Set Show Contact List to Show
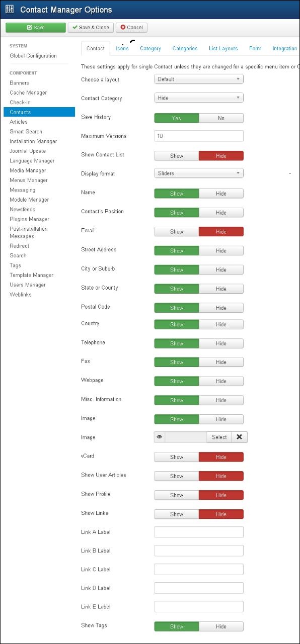Image resolution: width=300 pixels, height=644 pixels. point(176,156)
